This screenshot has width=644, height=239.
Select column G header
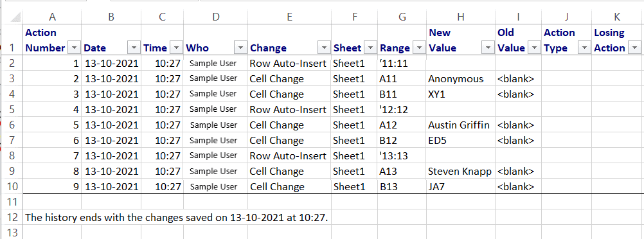point(402,17)
